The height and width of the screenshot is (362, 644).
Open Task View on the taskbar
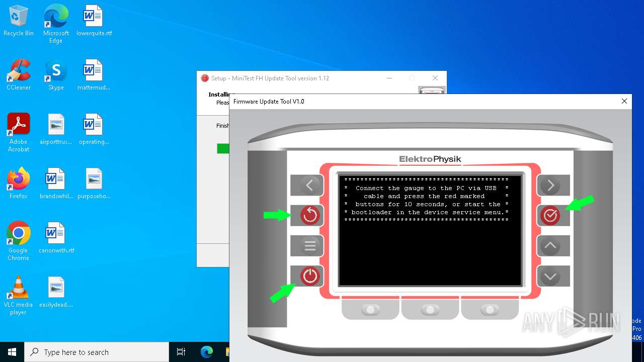click(181, 352)
